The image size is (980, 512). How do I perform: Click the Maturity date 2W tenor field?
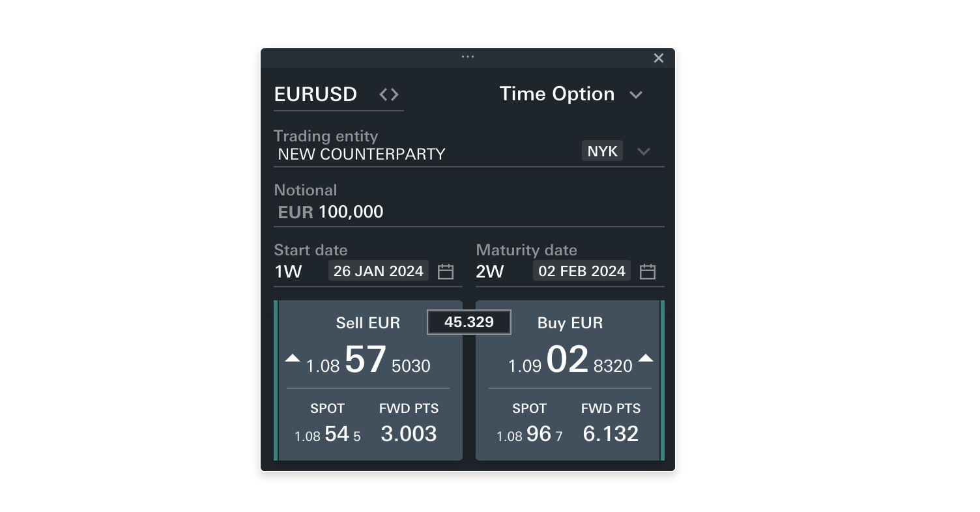click(x=490, y=272)
